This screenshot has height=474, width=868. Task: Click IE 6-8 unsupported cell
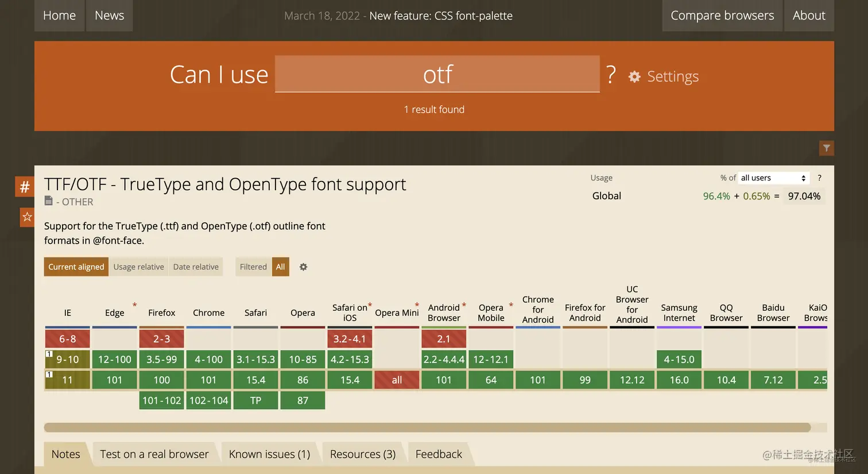[68, 339]
